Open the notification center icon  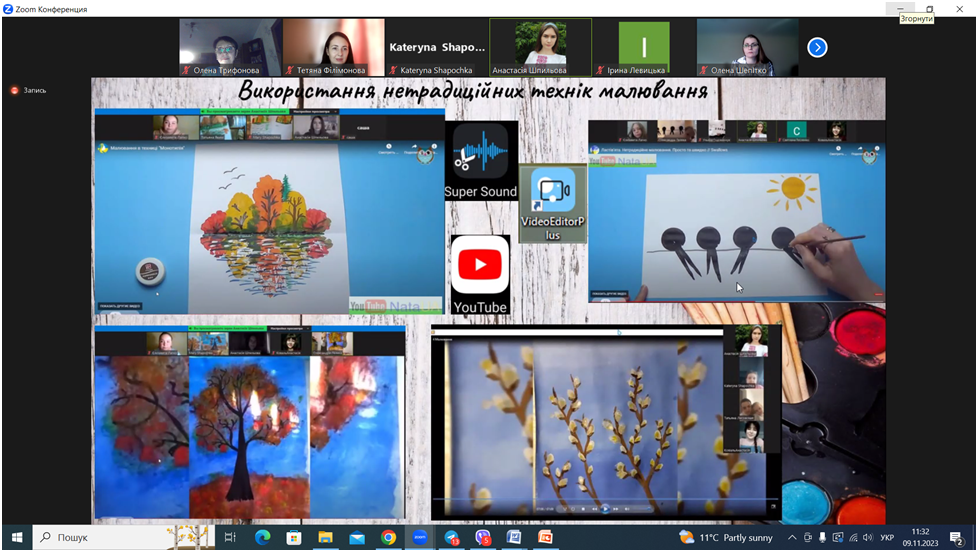tap(956, 538)
